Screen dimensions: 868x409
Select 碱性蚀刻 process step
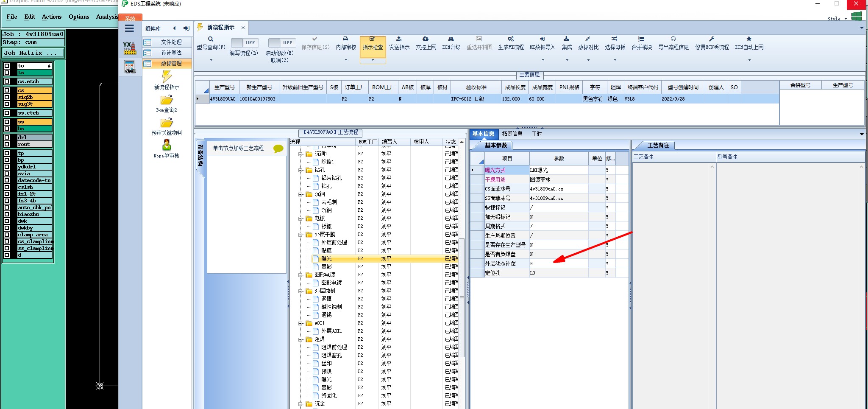point(331,307)
